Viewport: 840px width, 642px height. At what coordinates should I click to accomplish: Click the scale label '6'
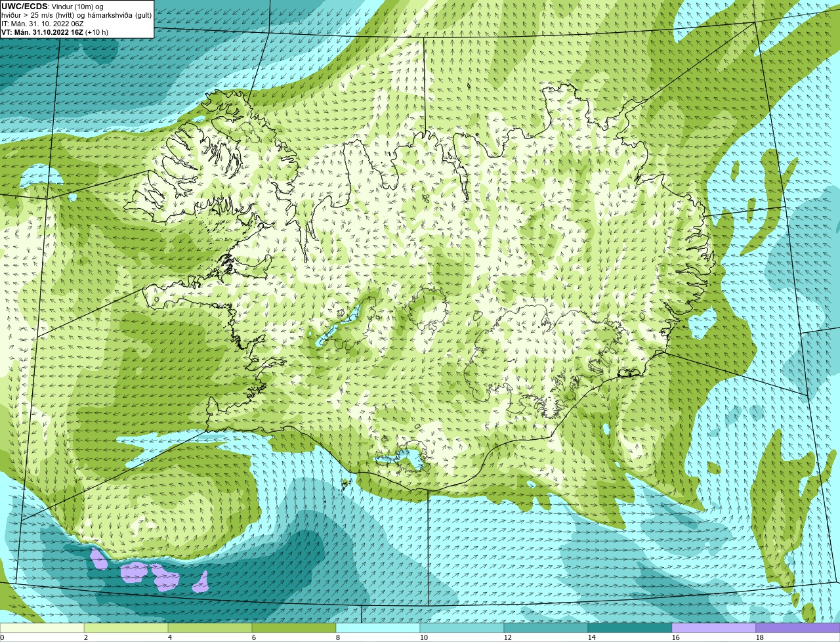click(x=254, y=637)
